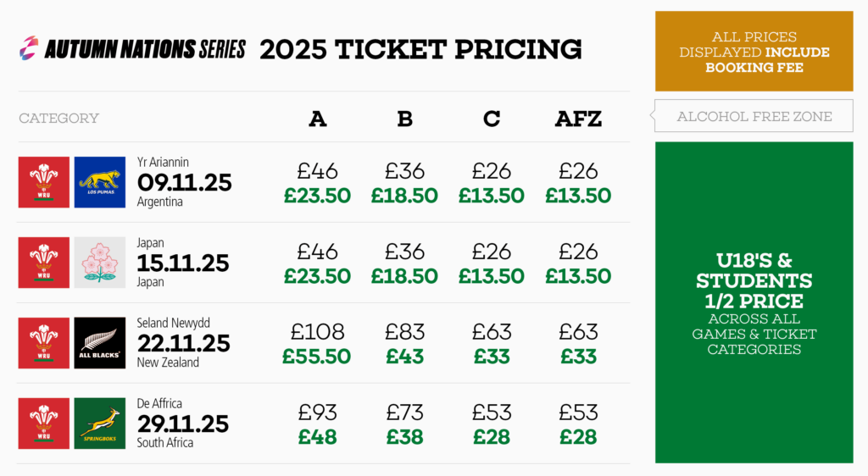Click the Los Pumas Argentina team badge
868x476 pixels.
point(99,182)
